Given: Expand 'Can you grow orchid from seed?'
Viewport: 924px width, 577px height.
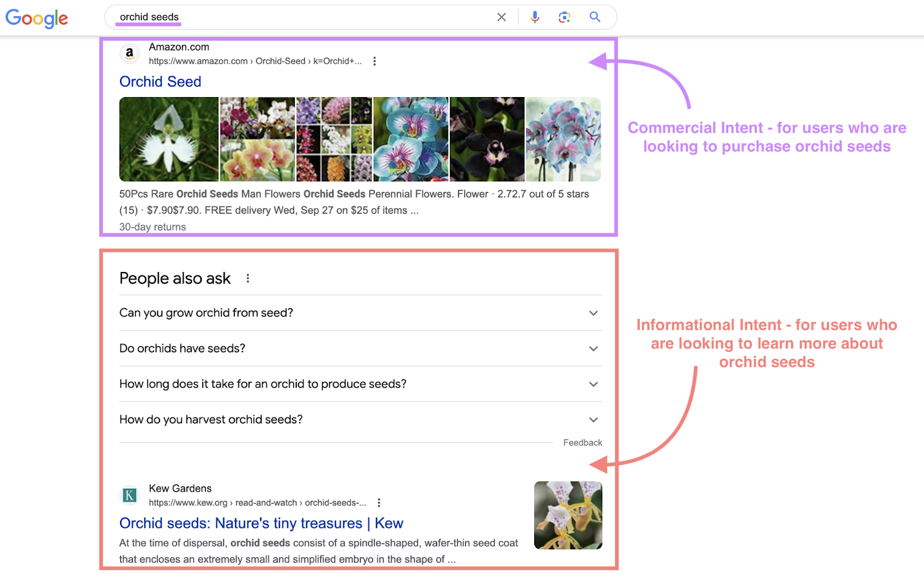Looking at the screenshot, I should pos(360,313).
